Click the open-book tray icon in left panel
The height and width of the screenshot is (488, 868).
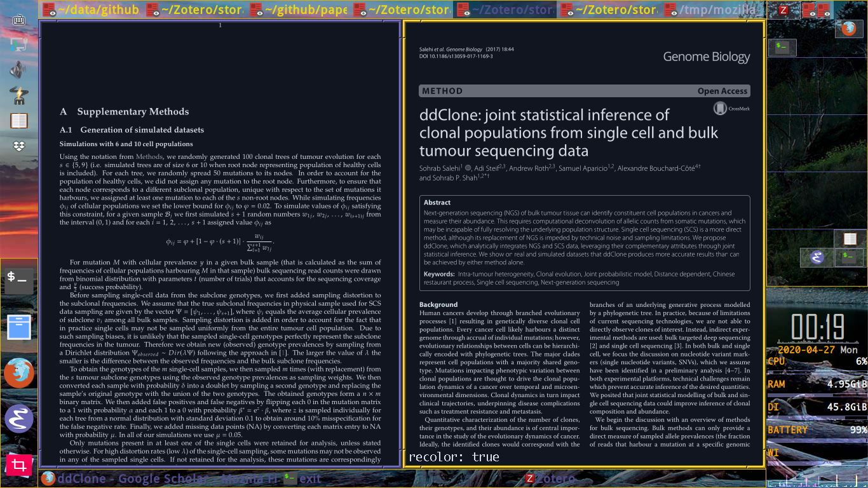click(x=18, y=121)
